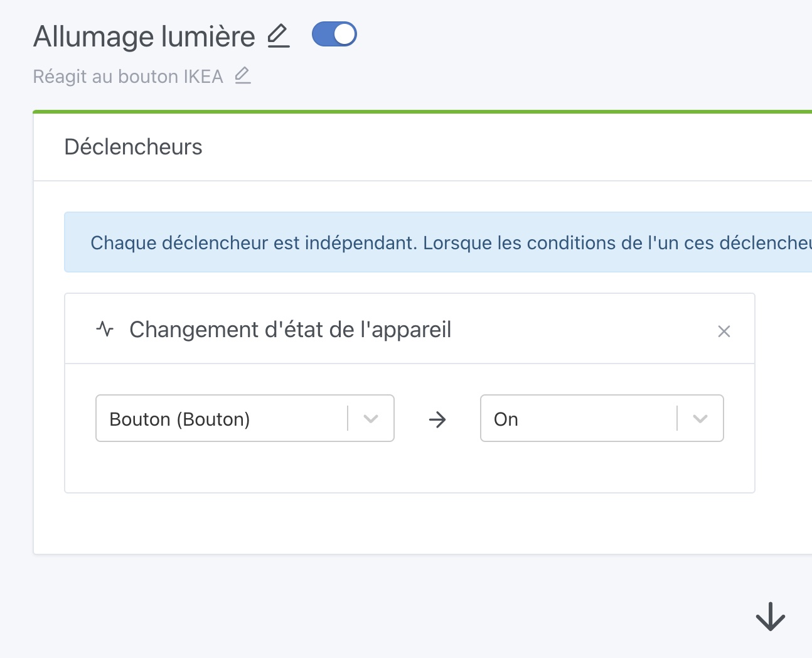Image resolution: width=812 pixels, height=658 pixels.
Task: Click the right arrow between the two selectors
Action: 437,419
